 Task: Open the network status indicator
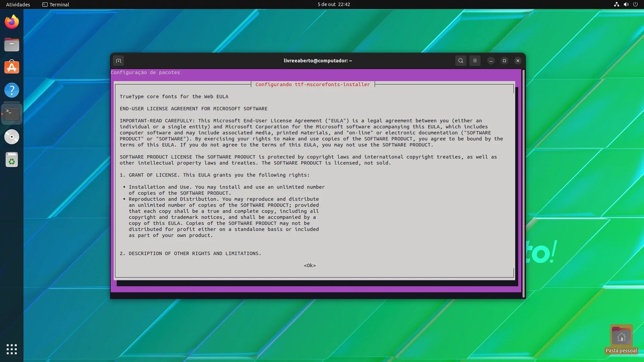(616, 4)
